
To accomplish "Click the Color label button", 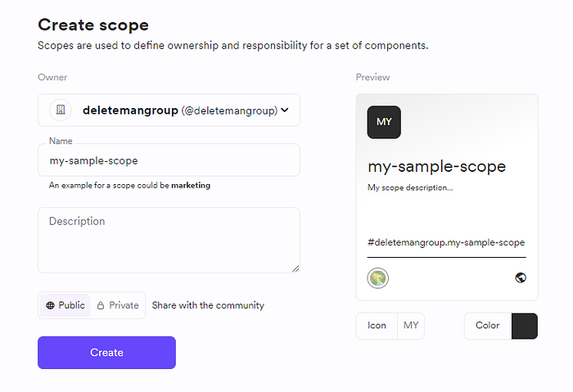I will pos(487,326).
